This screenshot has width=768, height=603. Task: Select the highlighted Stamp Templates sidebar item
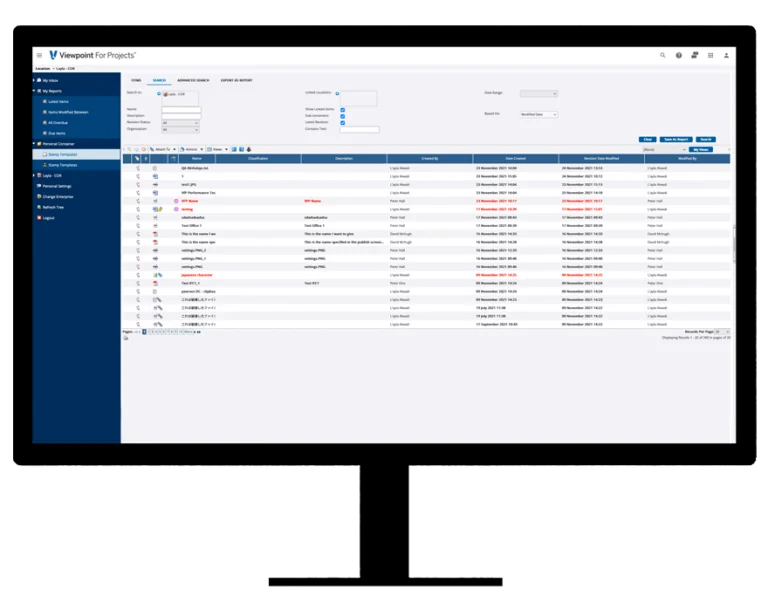pyautogui.click(x=76, y=154)
